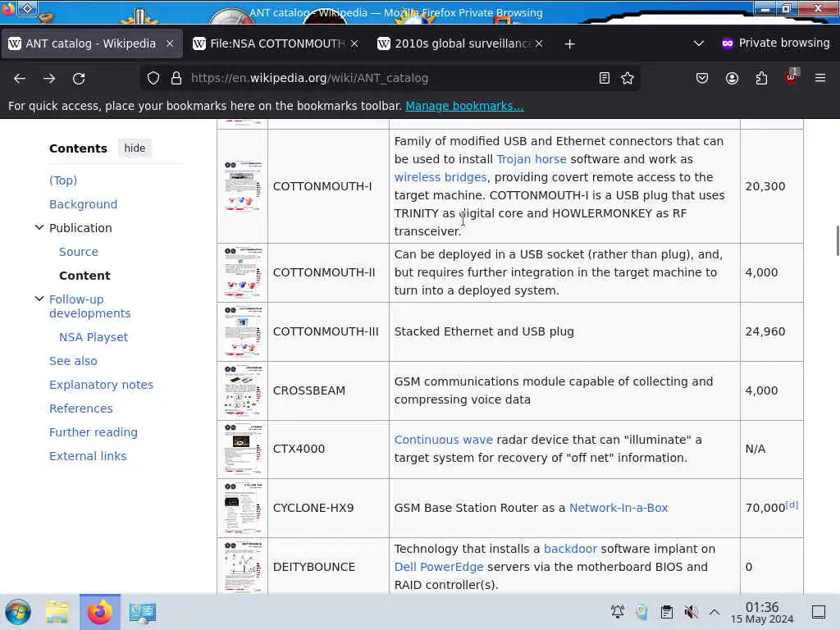Image resolution: width=840 pixels, height=630 pixels.
Task: Expand the system tray hidden icons arrow
Action: [714, 612]
